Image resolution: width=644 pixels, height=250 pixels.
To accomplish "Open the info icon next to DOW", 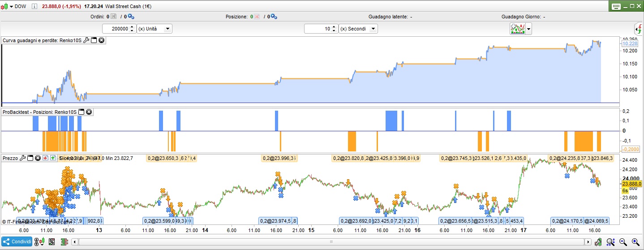I will click(34, 6).
